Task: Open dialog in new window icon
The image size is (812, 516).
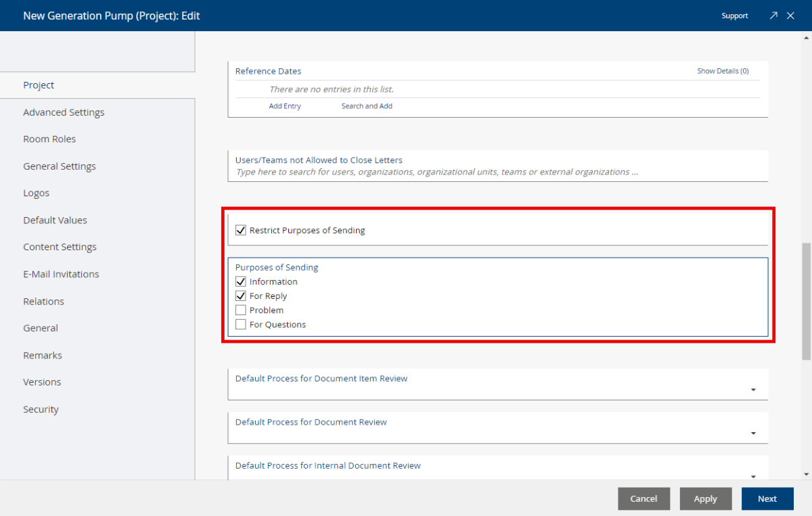Action: coord(773,16)
